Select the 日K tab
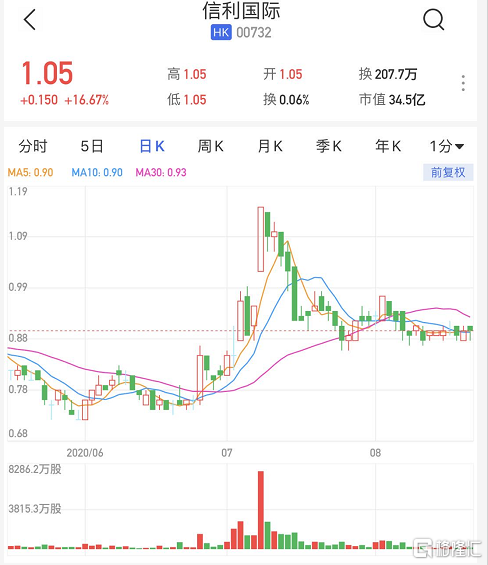 click(x=152, y=146)
